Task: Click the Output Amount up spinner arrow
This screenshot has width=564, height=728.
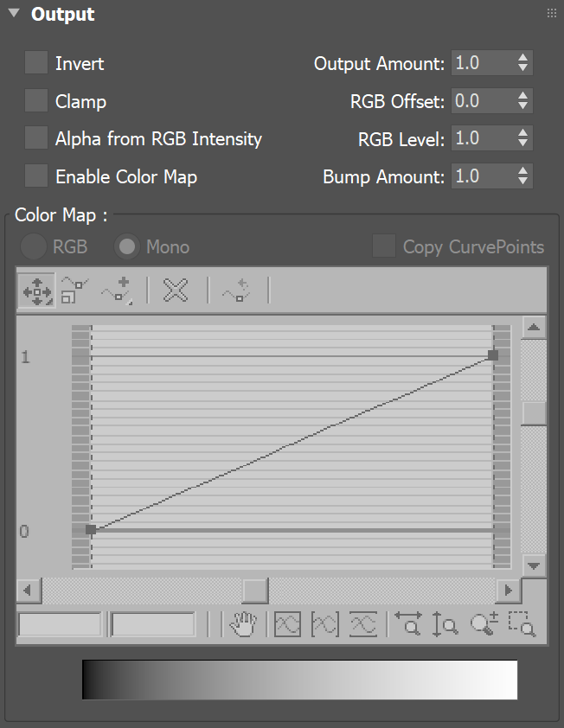Action: 523,58
